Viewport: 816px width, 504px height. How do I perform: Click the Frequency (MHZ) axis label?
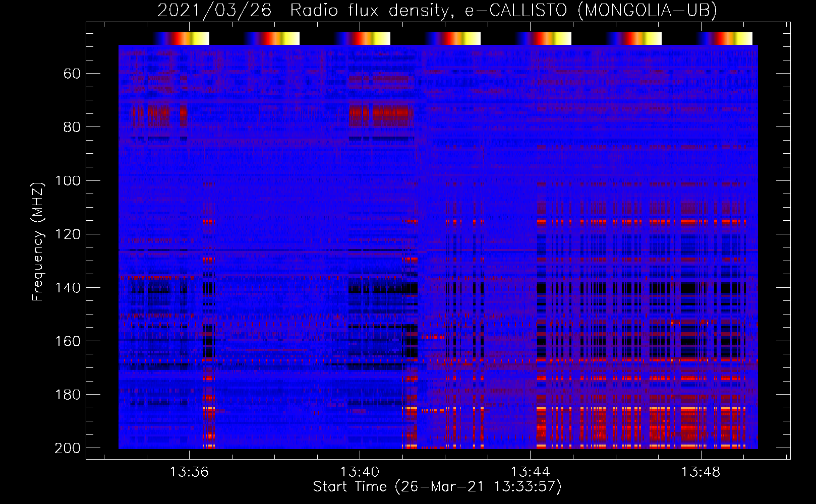pyautogui.click(x=37, y=241)
